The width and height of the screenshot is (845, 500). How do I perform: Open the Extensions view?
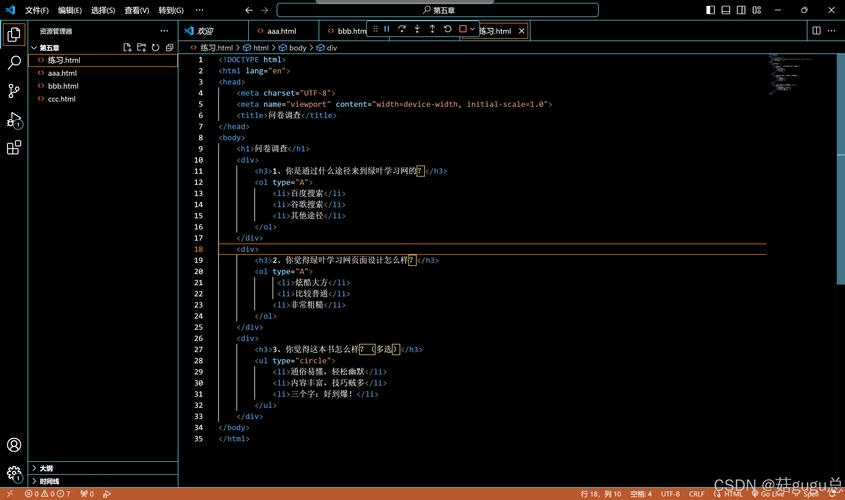pyautogui.click(x=14, y=148)
